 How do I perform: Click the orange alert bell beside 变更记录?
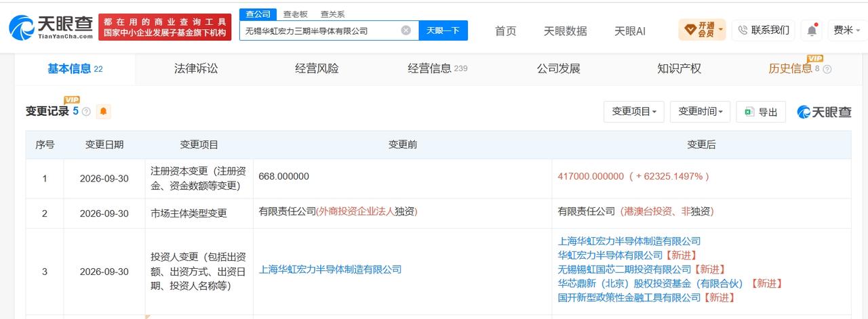click(104, 112)
